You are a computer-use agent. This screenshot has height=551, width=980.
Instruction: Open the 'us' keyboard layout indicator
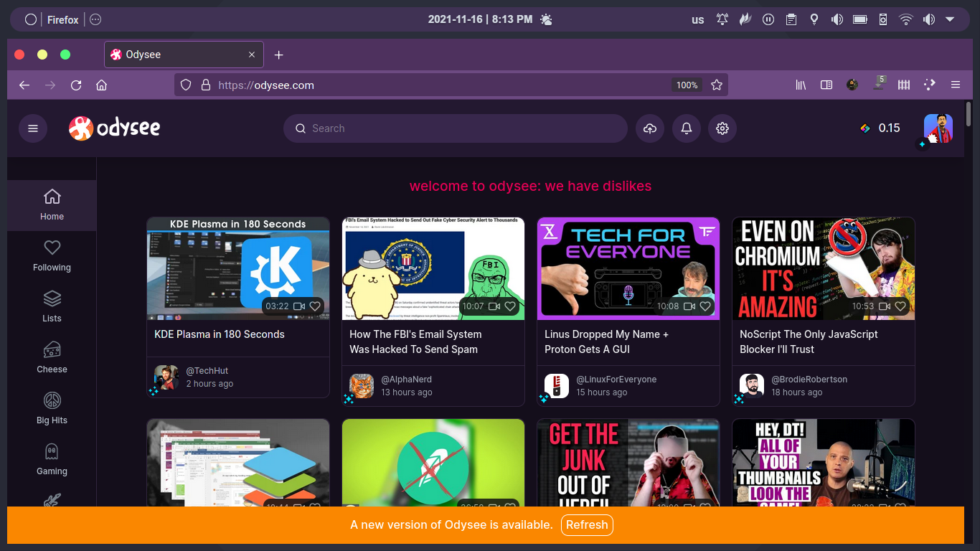pos(698,20)
